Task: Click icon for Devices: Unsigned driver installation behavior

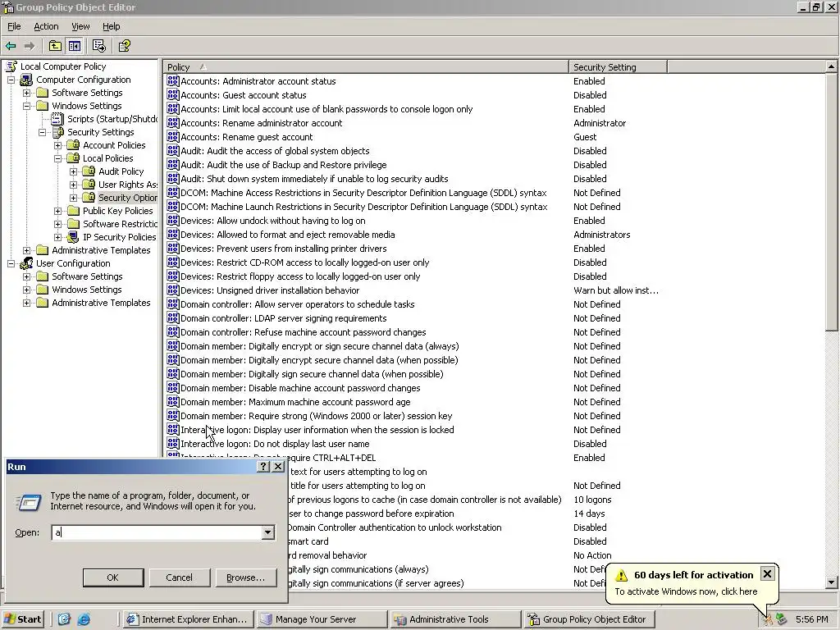Action: click(x=172, y=290)
